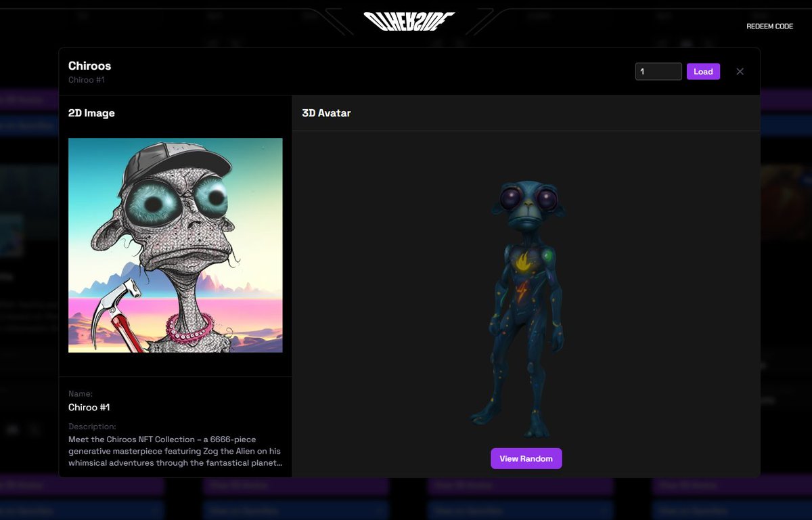
Task: Click the 'Name:' label
Action: pos(81,393)
